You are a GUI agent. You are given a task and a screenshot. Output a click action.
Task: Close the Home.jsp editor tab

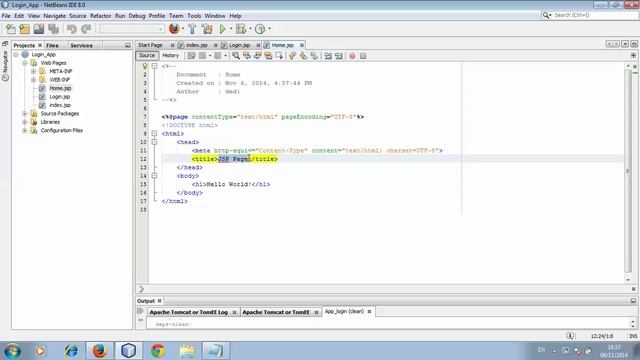(302, 45)
